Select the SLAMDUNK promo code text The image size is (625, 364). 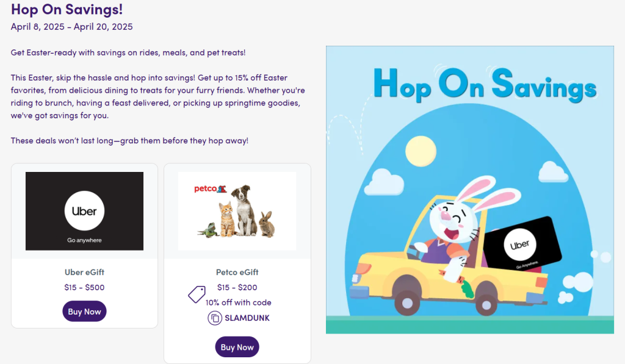247,318
